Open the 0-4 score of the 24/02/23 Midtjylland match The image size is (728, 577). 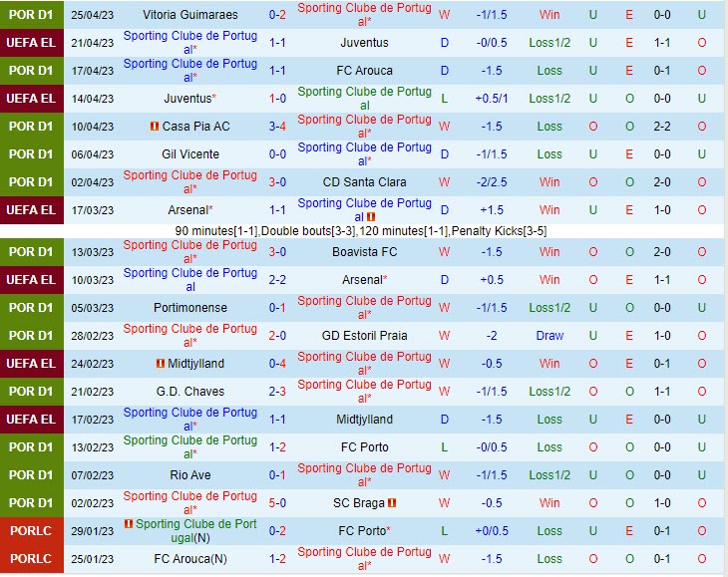(x=277, y=363)
